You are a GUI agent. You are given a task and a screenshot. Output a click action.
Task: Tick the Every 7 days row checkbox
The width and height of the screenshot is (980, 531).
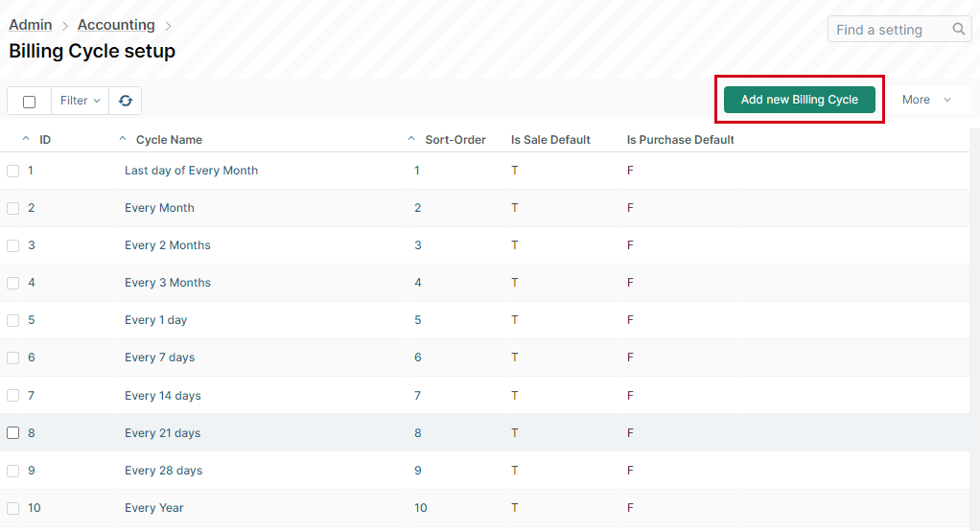coord(13,358)
